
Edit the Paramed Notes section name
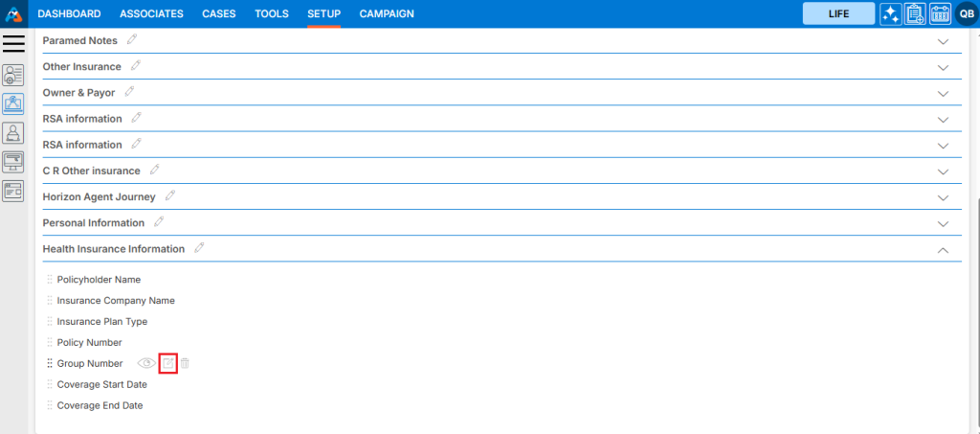point(132,40)
